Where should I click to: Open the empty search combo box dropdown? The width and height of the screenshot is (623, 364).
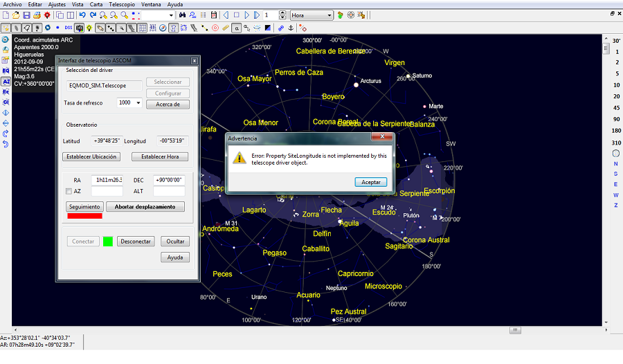(170, 15)
